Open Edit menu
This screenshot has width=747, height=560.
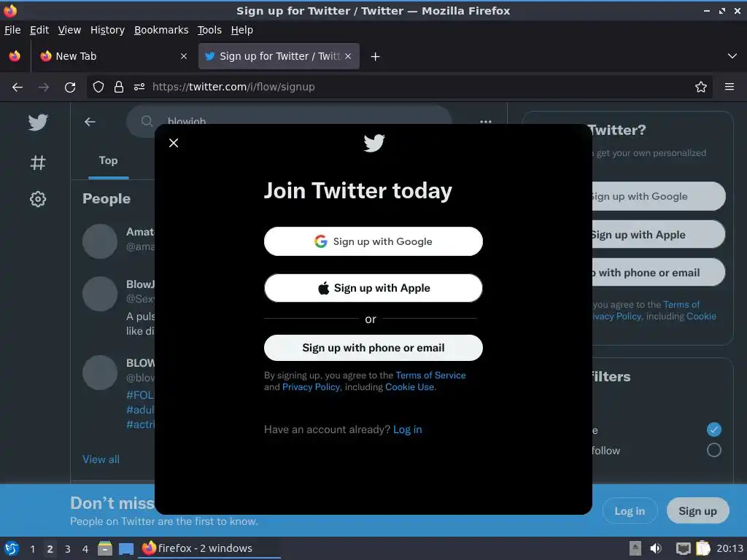(39, 30)
